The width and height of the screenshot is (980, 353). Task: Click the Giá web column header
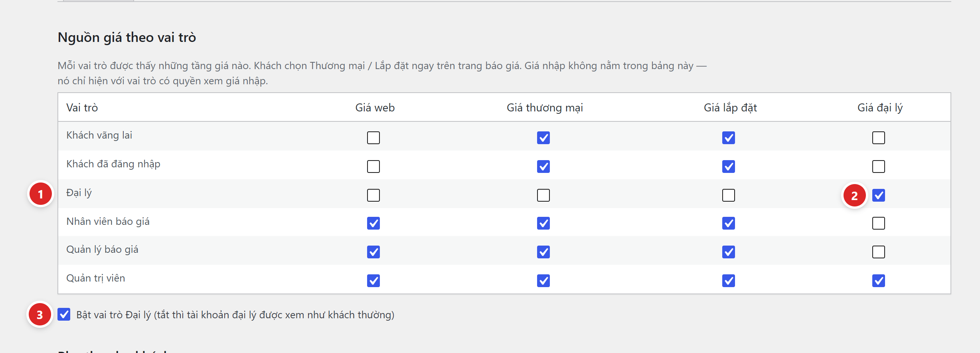click(x=375, y=108)
